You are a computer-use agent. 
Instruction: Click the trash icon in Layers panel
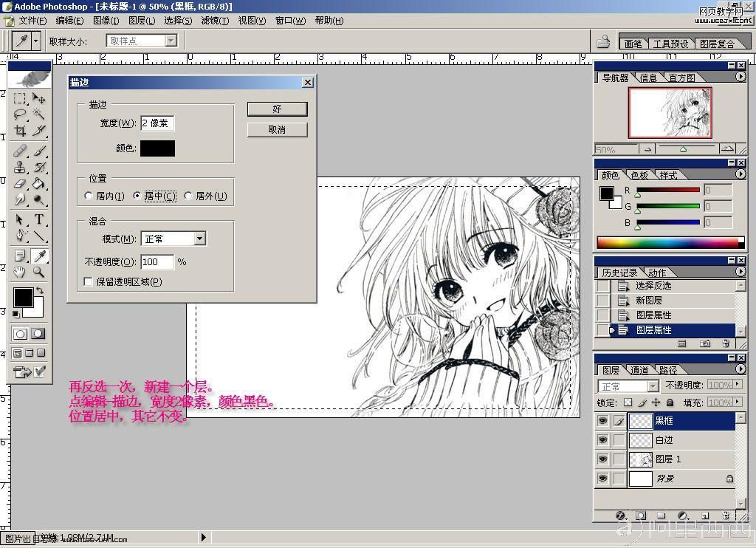tap(726, 516)
